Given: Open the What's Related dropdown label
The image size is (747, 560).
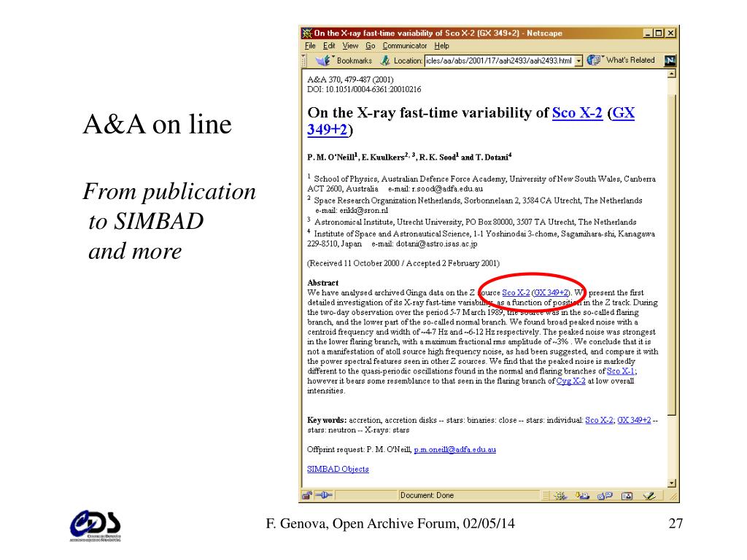Looking at the screenshot, I should tap(630, 60).
